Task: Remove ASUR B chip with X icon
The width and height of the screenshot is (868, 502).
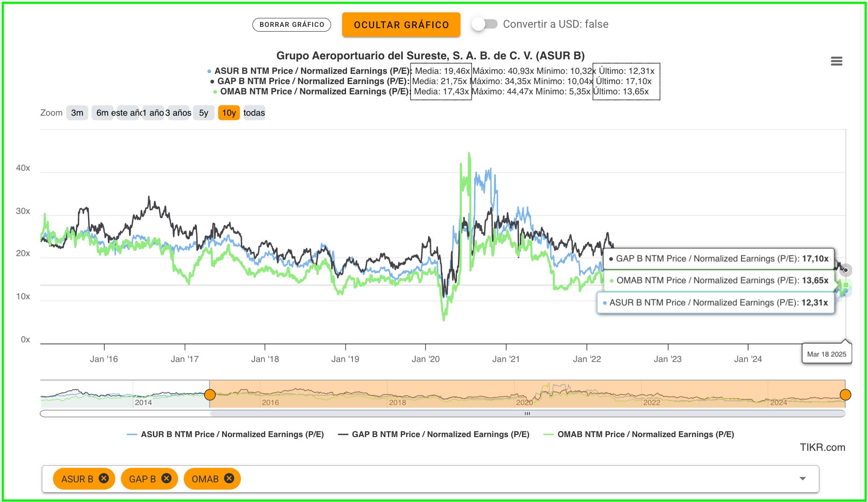Action: point(104,478)
